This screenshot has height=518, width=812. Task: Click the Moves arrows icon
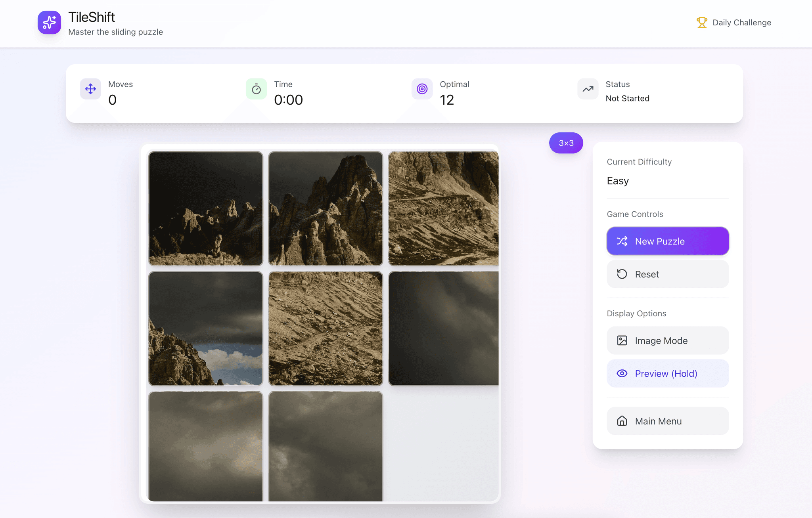pos(90,89)
